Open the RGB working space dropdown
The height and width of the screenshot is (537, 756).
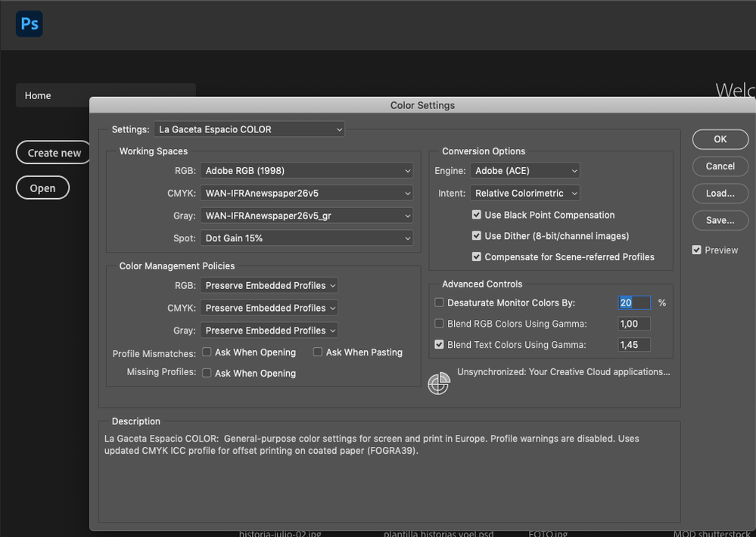pos(306,171)
